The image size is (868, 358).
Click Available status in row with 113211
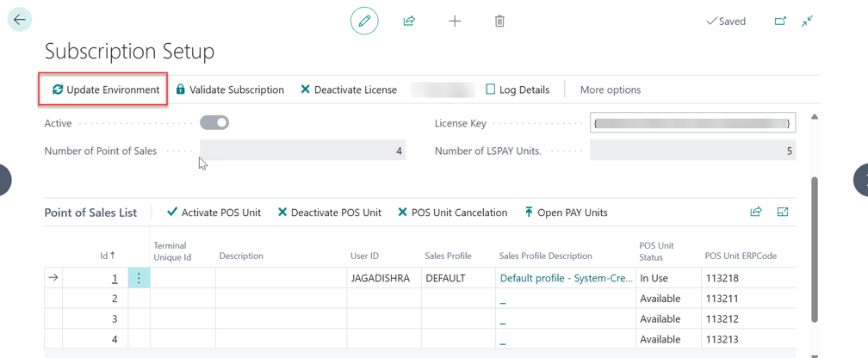pos(669,299)
